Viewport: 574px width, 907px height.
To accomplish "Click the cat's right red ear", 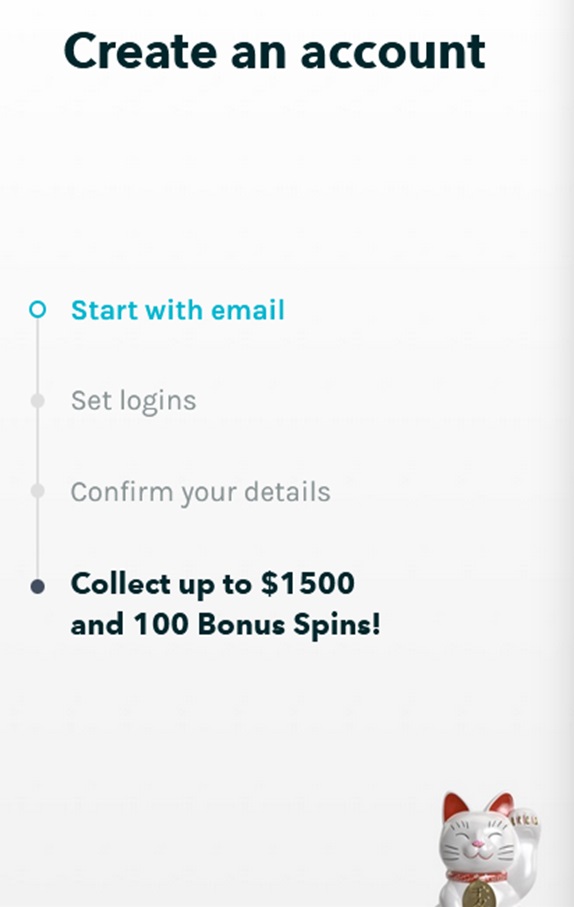I will point(501,805).
